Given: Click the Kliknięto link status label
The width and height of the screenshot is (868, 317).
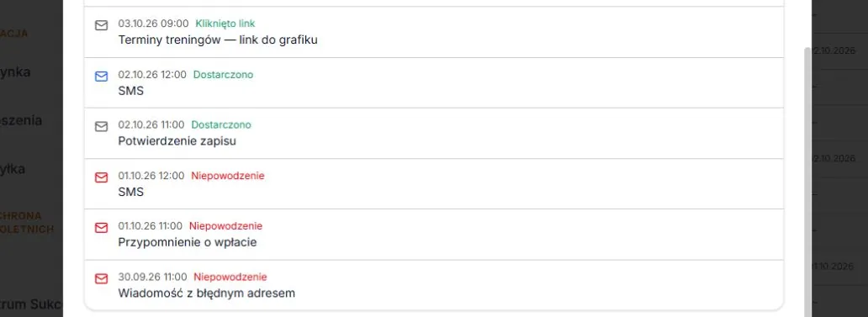Looking at the screenshot, I should [x=225, y=24].
